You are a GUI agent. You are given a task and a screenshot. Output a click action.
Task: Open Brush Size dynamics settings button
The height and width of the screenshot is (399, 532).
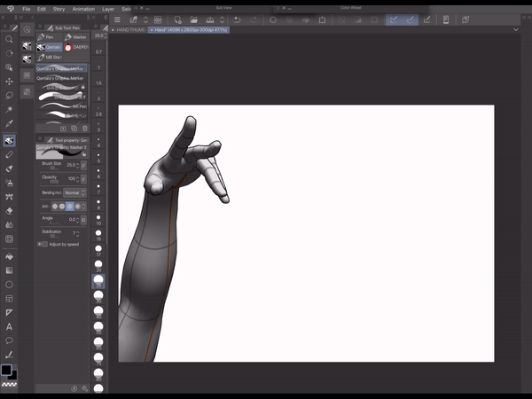point(83,165)
